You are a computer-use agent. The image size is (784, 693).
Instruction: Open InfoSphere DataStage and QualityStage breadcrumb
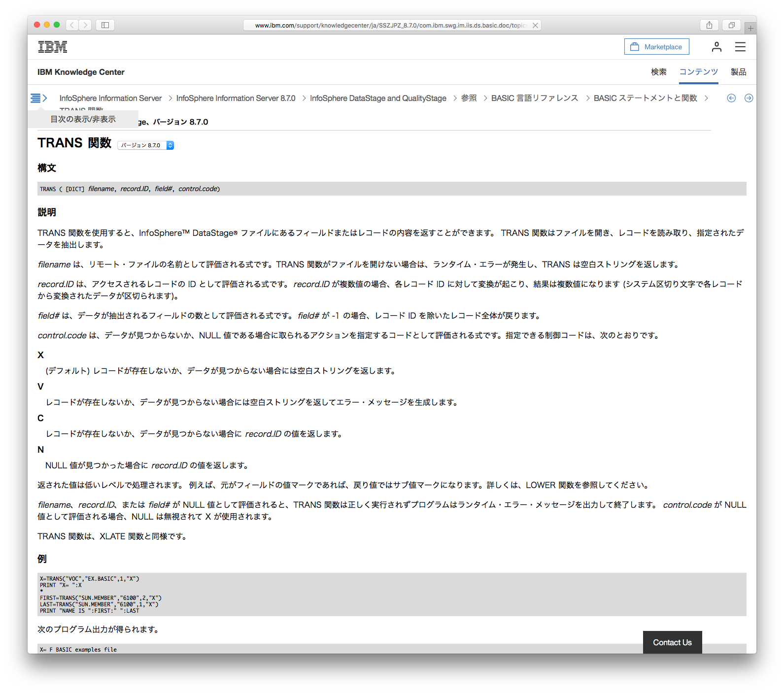point(378,98)
